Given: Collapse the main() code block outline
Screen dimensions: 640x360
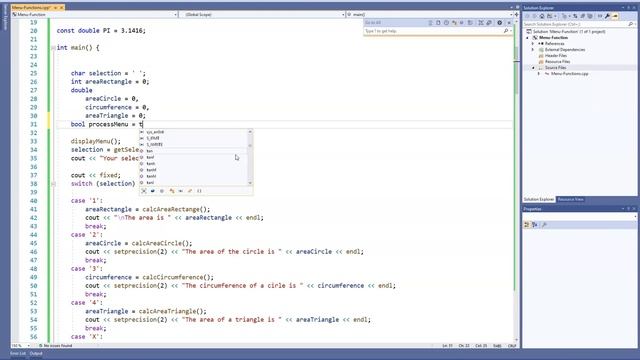Looking at the screenshot, I should tap(53, 48).
